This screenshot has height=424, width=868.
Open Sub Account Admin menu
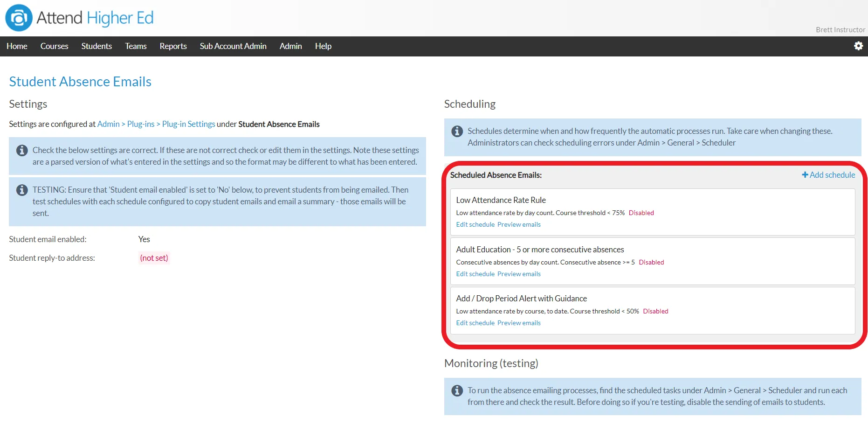coord(233,46)
